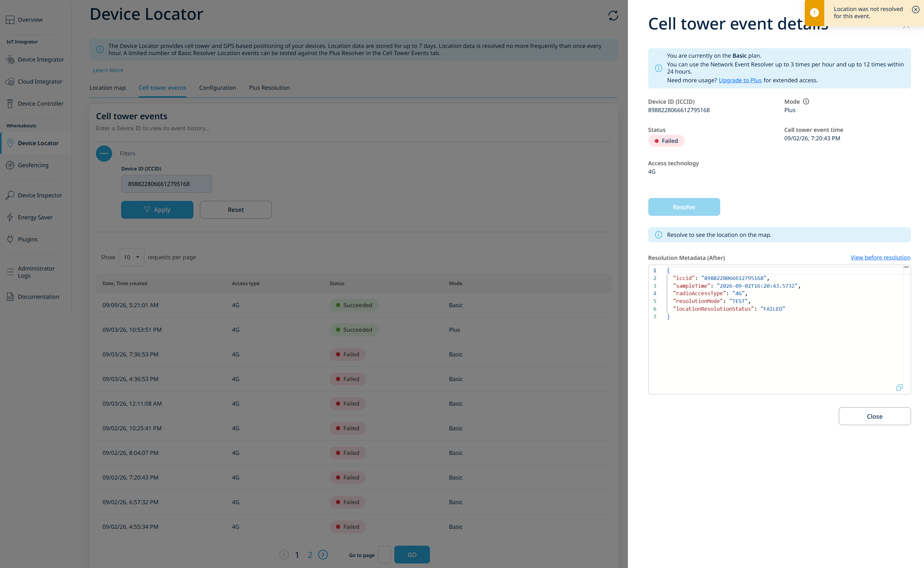Screen dimensions: 924x568
Task: Click the Device Integrator gear icon
Action: click(10, 60)
